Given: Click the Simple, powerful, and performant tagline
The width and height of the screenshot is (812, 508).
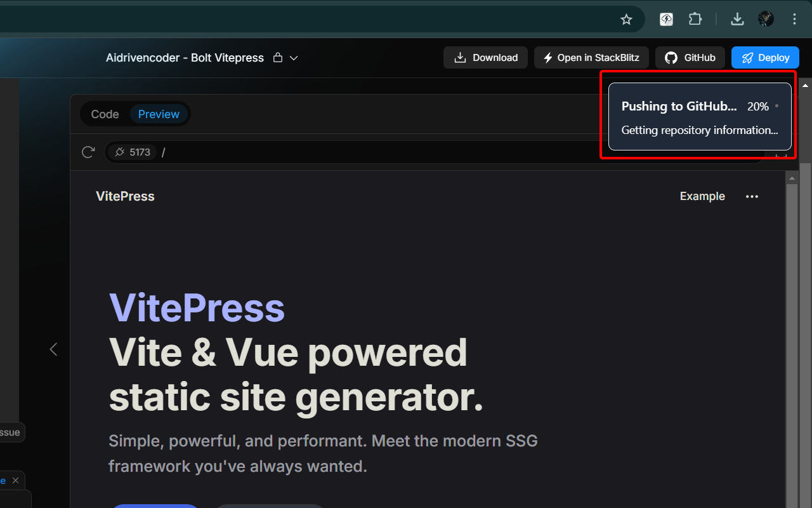Looking at the screenshot, I should pyautogui.click(x=323, y=453).
